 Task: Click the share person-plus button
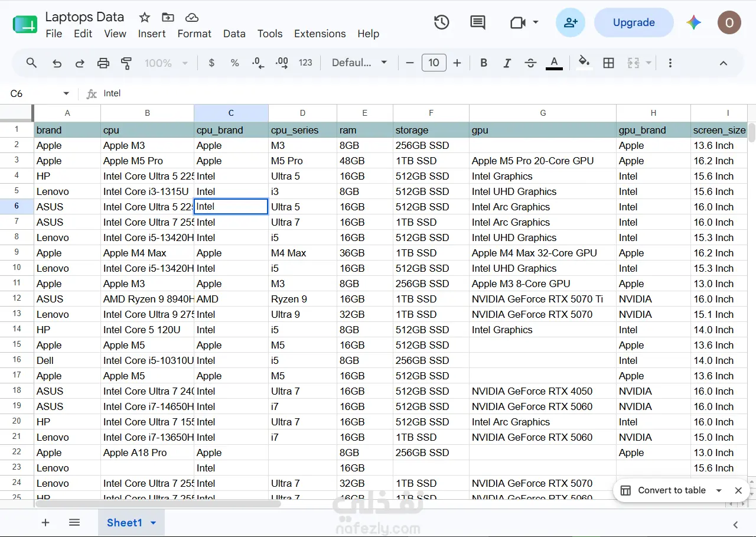[571, 22]
